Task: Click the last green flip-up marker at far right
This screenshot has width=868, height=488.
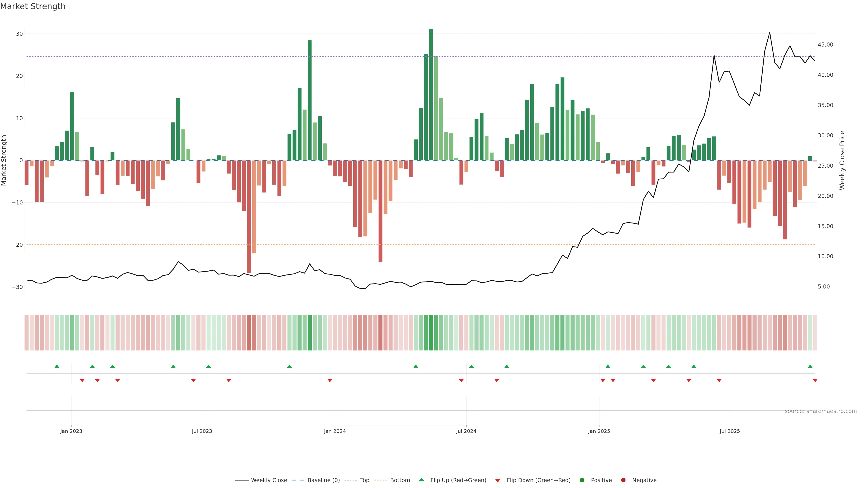Action: [810, 366]
